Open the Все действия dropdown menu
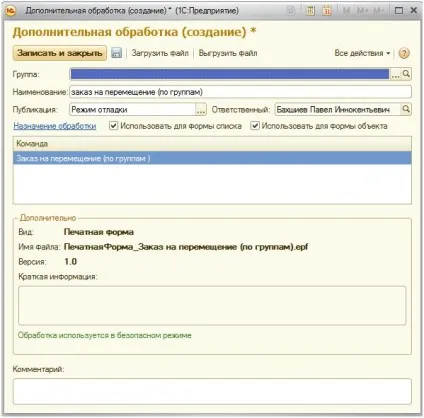This screenshot has height=418, width=424. click(362, 53)
